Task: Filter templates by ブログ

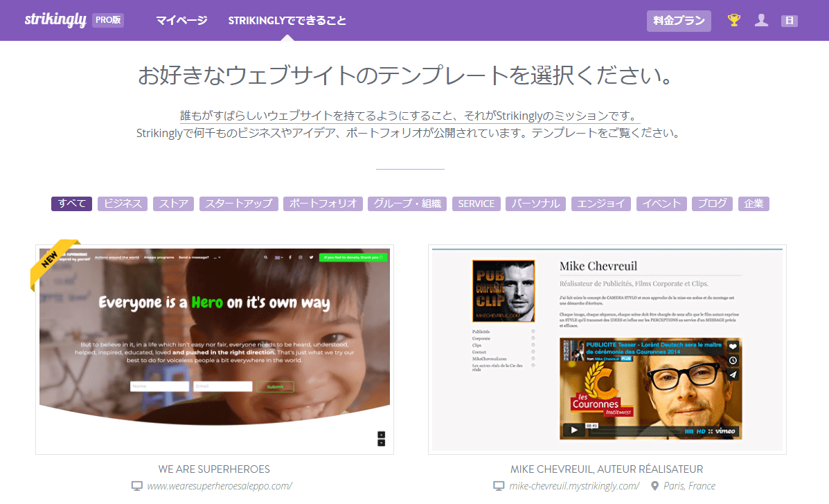Action: tap(712, 204)
